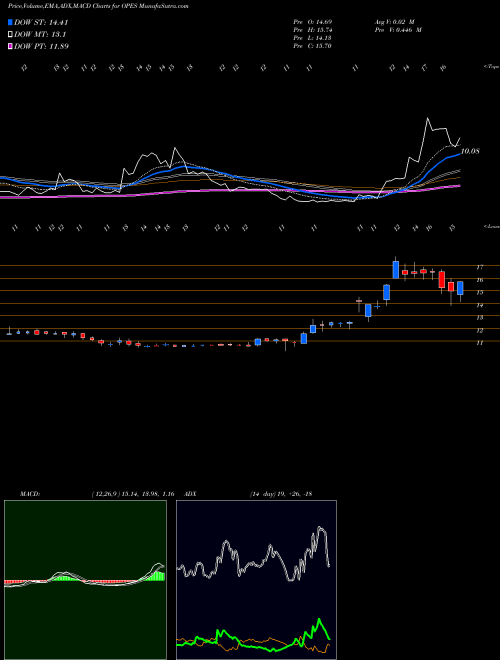Open the dark blue ADX indicator panel

pos(256,580)
